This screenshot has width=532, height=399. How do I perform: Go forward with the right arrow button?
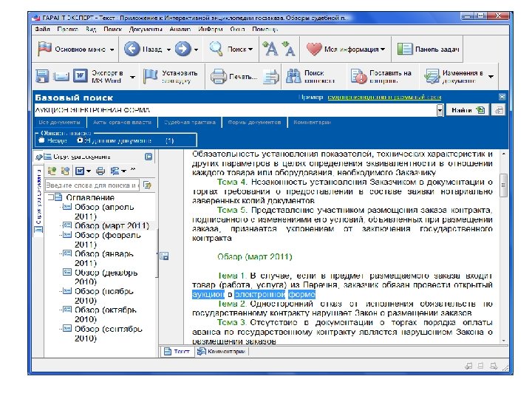[183, 50]
